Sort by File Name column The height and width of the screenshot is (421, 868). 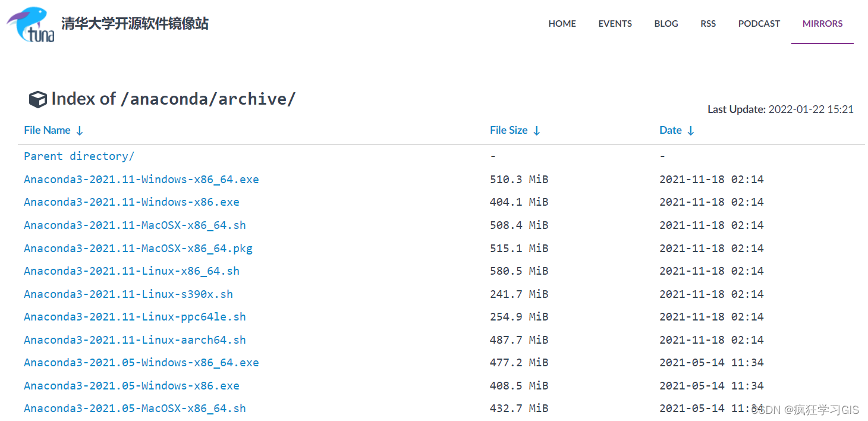[54, 130]
